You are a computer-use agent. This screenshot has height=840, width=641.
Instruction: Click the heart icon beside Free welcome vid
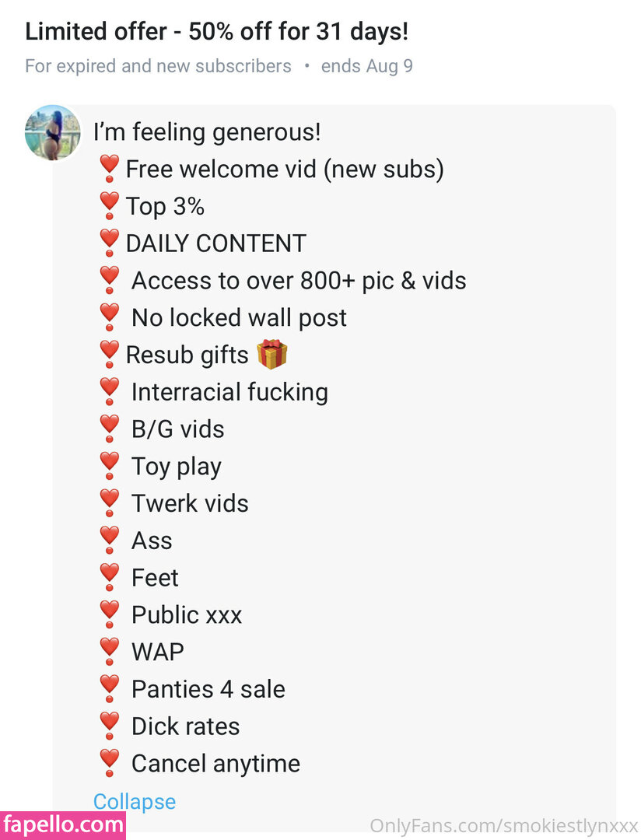click(x=110, y=169)
